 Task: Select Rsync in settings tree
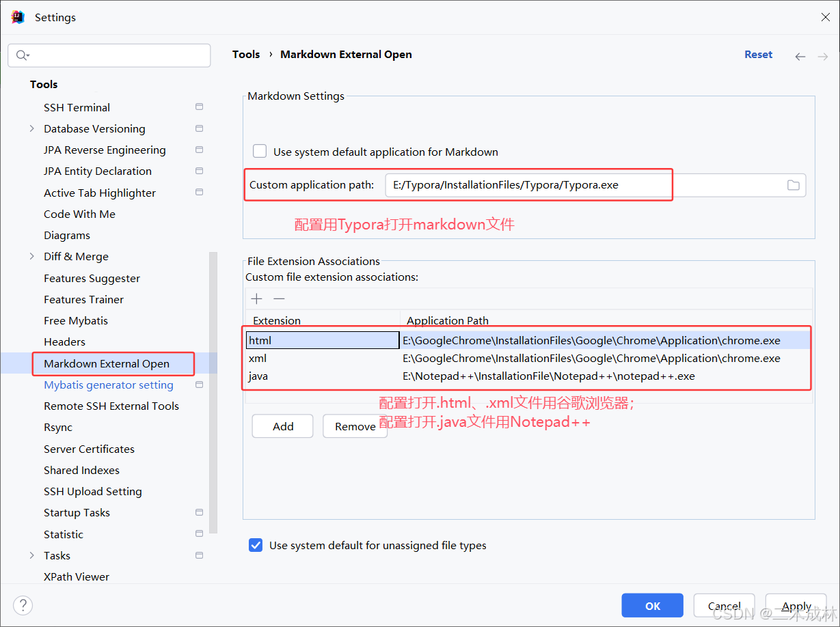(58, 427)
